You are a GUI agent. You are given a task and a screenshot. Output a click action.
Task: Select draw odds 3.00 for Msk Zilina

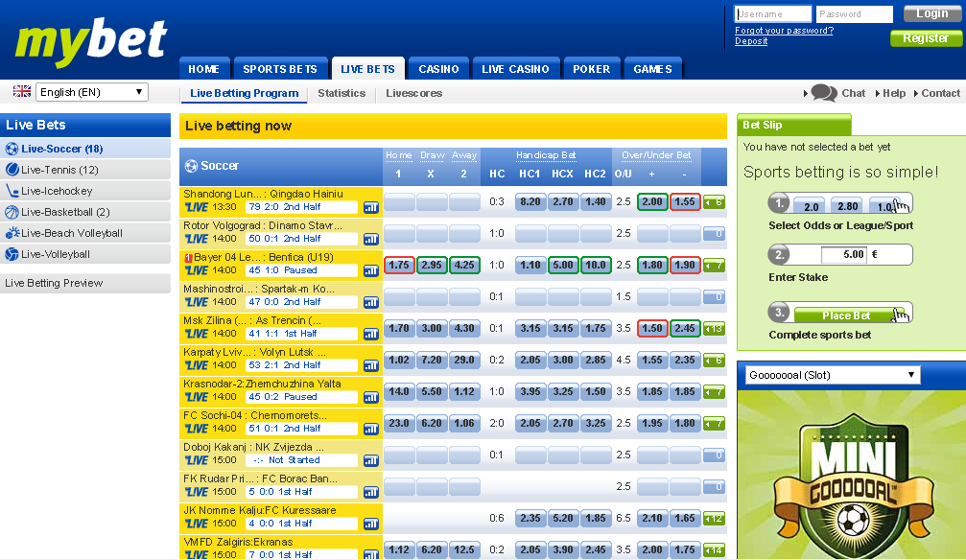(432, 329)
